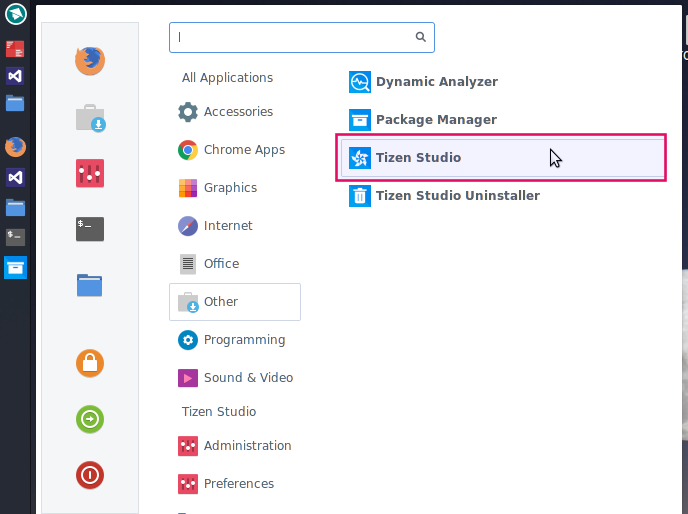
Task: Click the Internet compass icon
Action: click(188, 226)
